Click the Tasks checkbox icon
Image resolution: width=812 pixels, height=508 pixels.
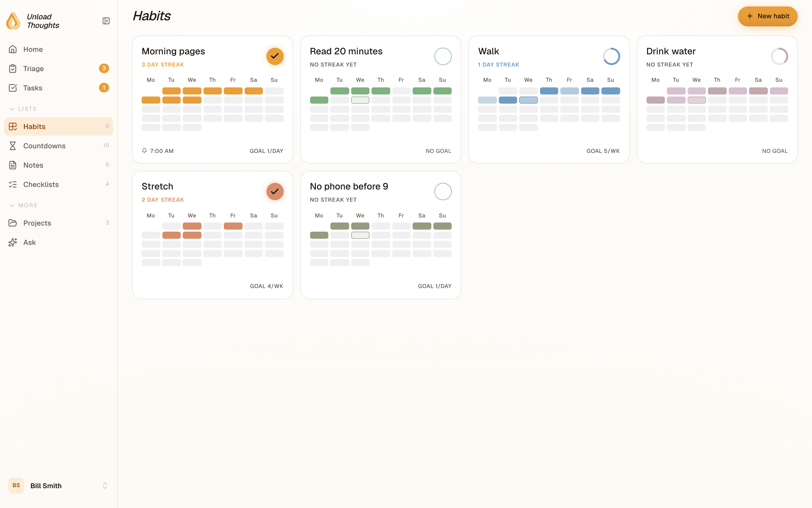(13, 88)
